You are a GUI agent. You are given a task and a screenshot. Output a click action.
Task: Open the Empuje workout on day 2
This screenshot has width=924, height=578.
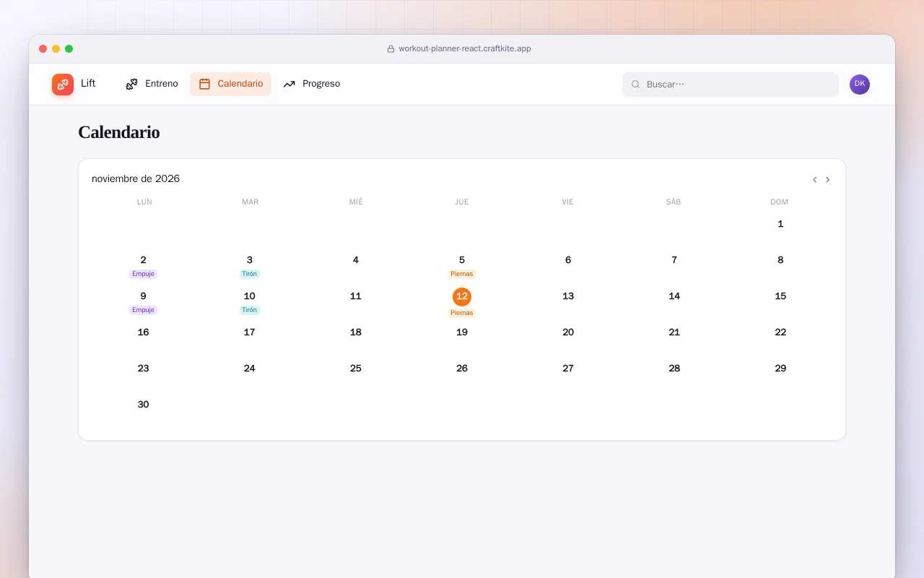point(143,274)
